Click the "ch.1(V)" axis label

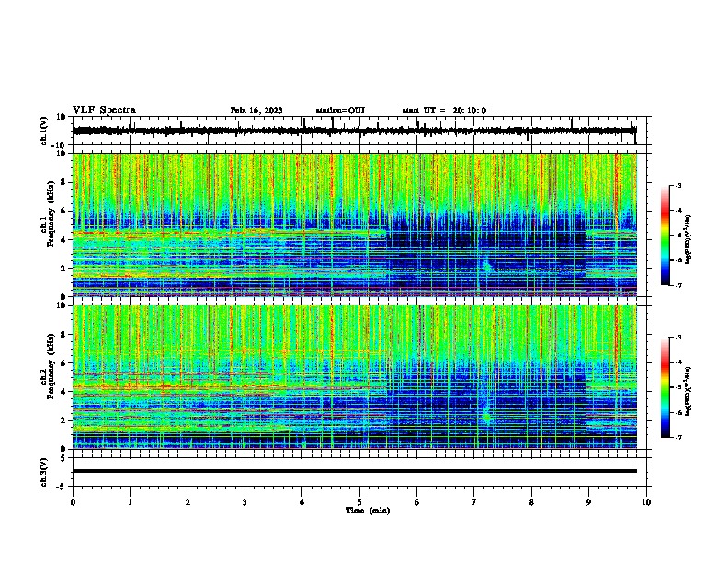44,131
